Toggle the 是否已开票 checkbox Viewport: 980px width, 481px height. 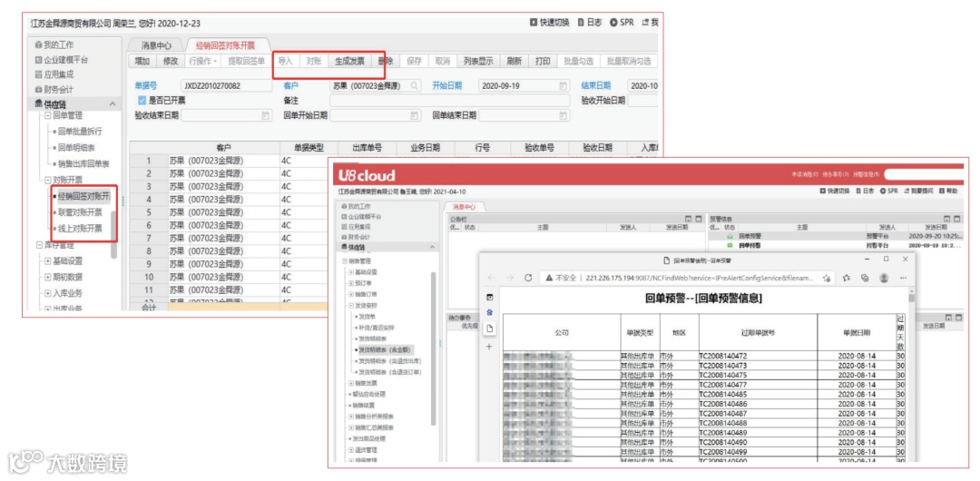(x=142, y=100)
